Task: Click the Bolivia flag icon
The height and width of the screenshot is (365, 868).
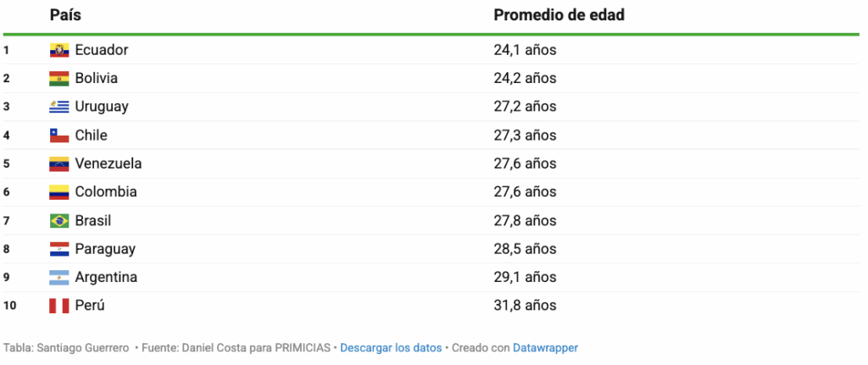Action: [58, 79]
